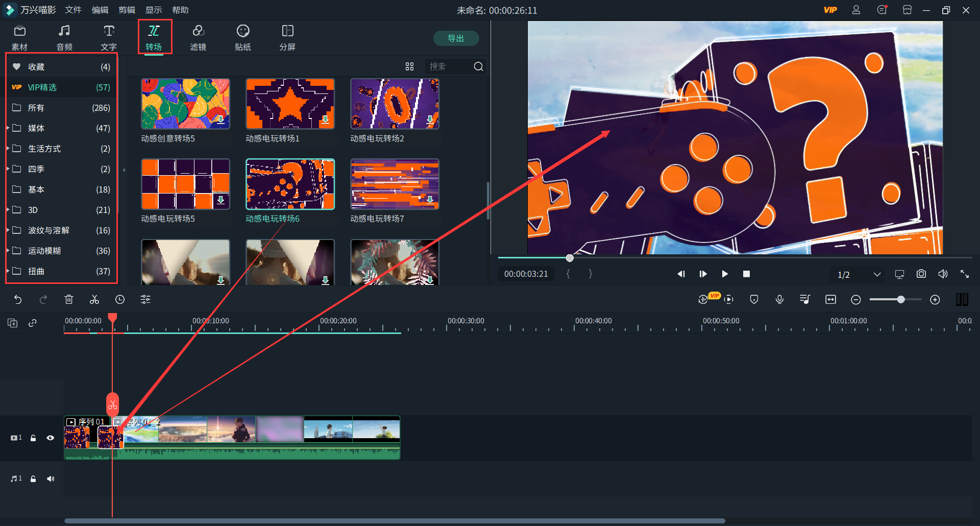Open the speed clock tool

pos(120,300)
